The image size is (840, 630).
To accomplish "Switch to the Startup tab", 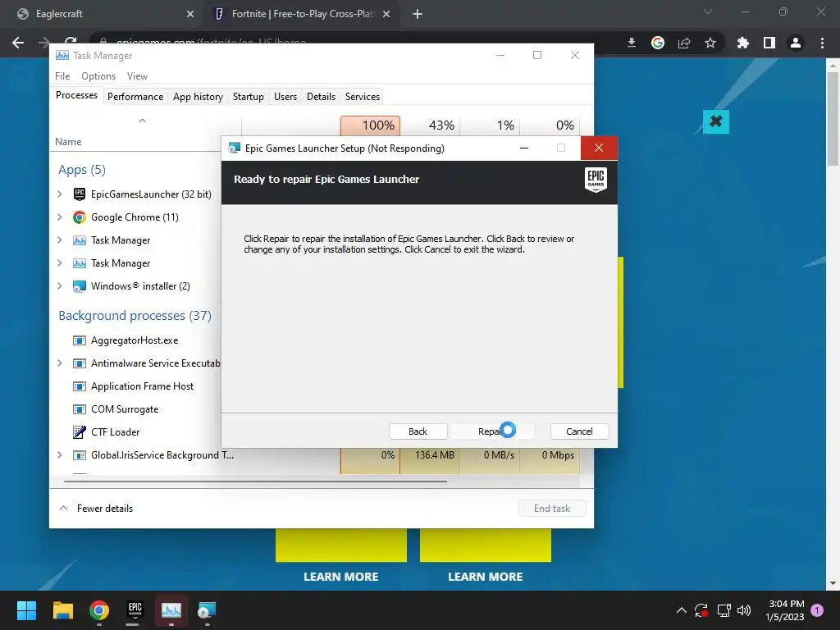I will point(248,97).
